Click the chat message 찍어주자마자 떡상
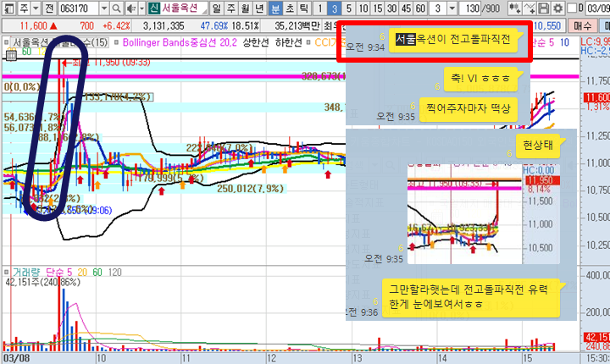This screenshot has height=364, width=610. coord(468,108)
